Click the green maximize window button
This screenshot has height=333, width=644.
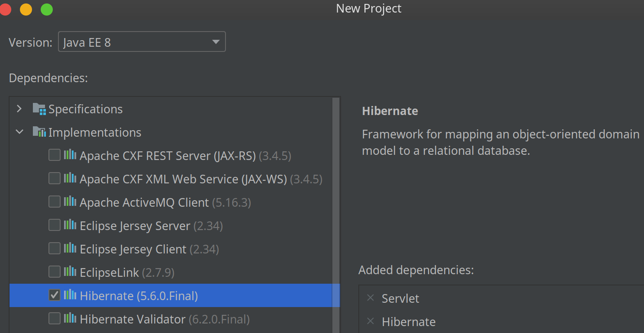coord(46,9)
